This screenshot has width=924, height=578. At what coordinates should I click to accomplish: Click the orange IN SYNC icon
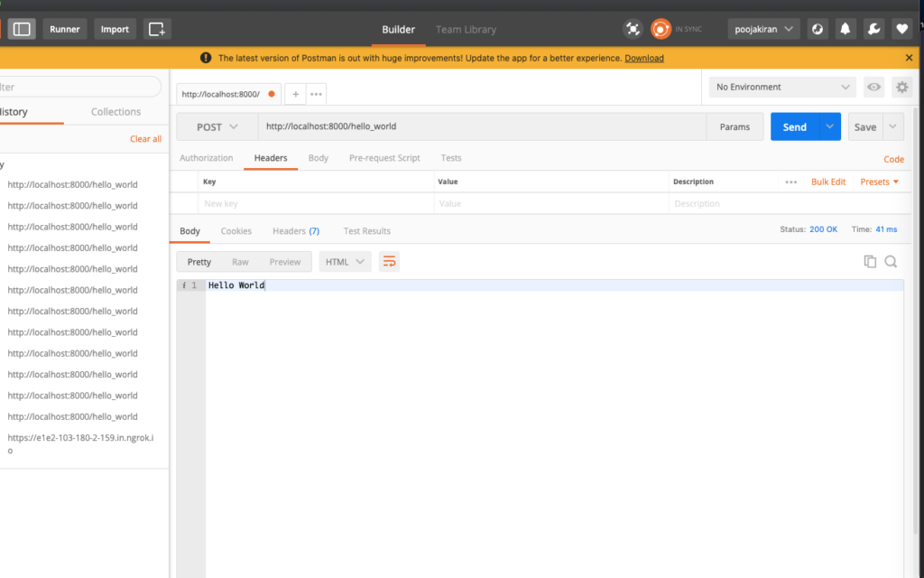[x=661, y=28]
